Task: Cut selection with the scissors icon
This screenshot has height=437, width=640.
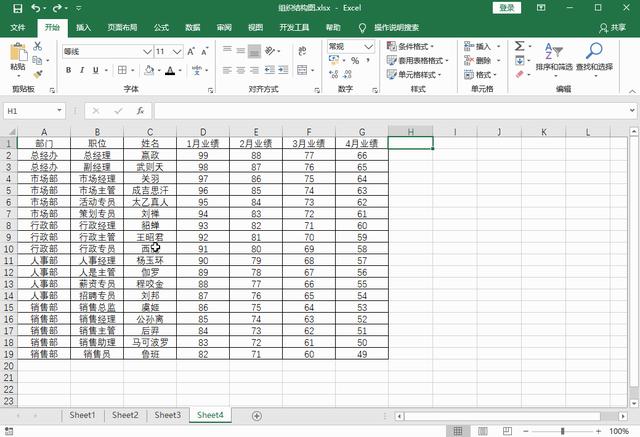Action: point(38,46)
